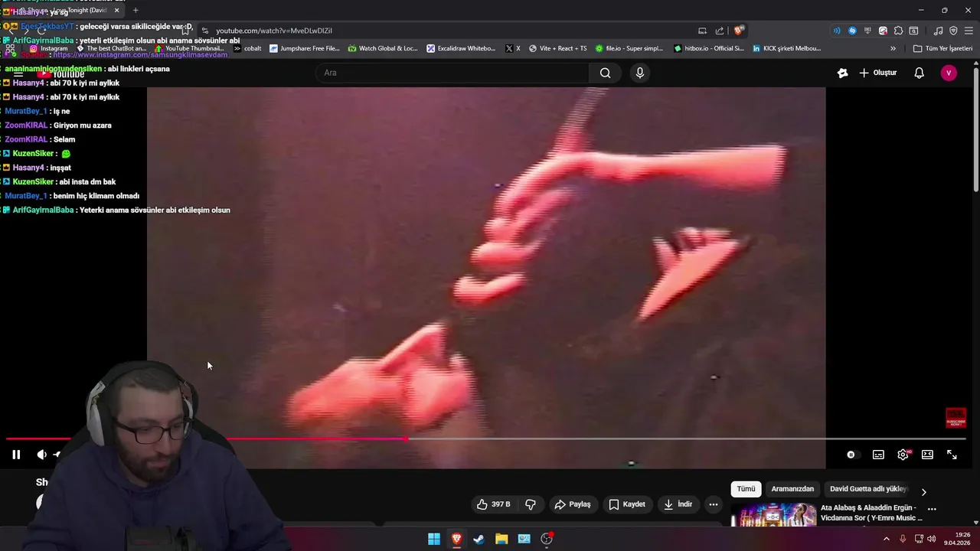Screen dimensions: 980x551
Task: Select the Aramanızdan filter chip
Action: point(792,489)
